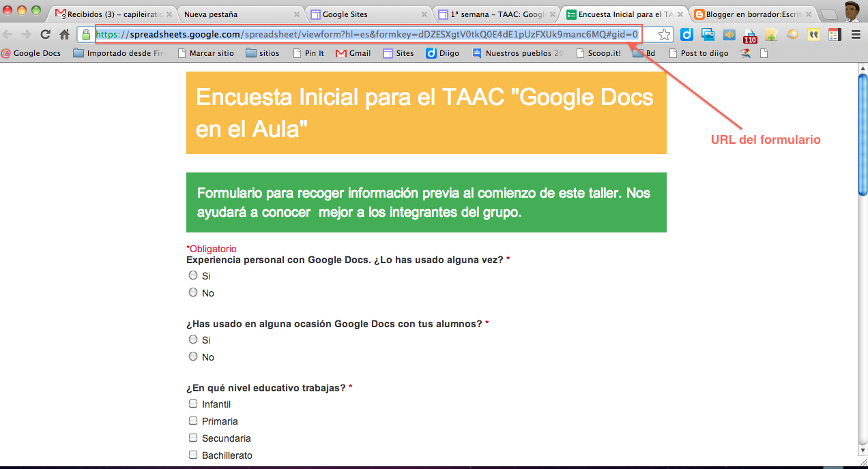Select the Encuesta Inicial para el TAAC tab

(x=622, y=14)
